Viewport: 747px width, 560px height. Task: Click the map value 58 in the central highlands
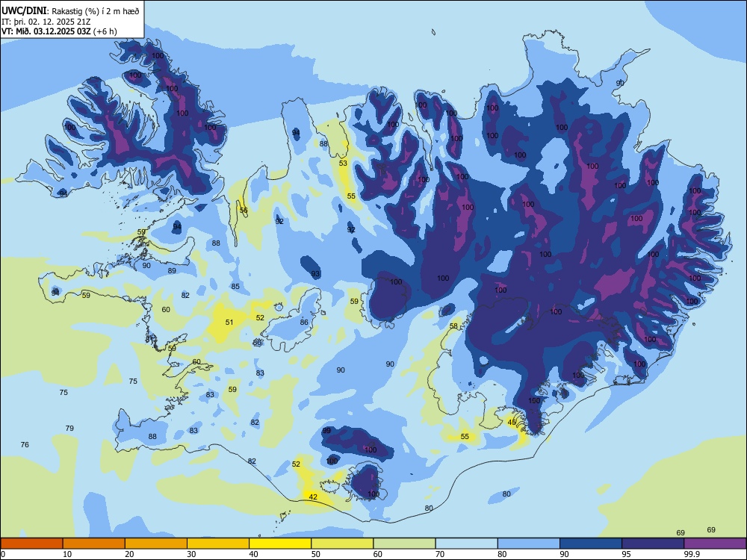(x=453, y=326)
